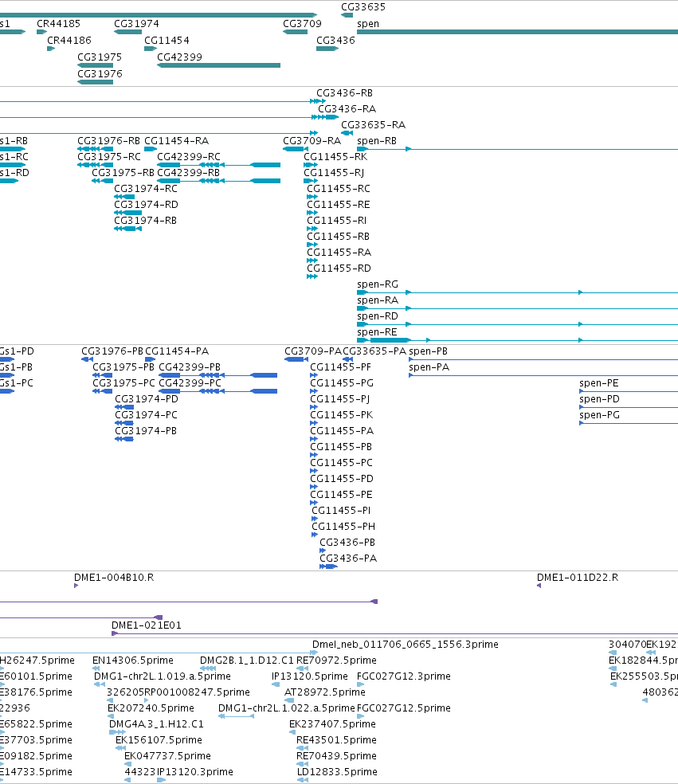
Task: Select the CG33635 gene label
Action: (363, 7)
